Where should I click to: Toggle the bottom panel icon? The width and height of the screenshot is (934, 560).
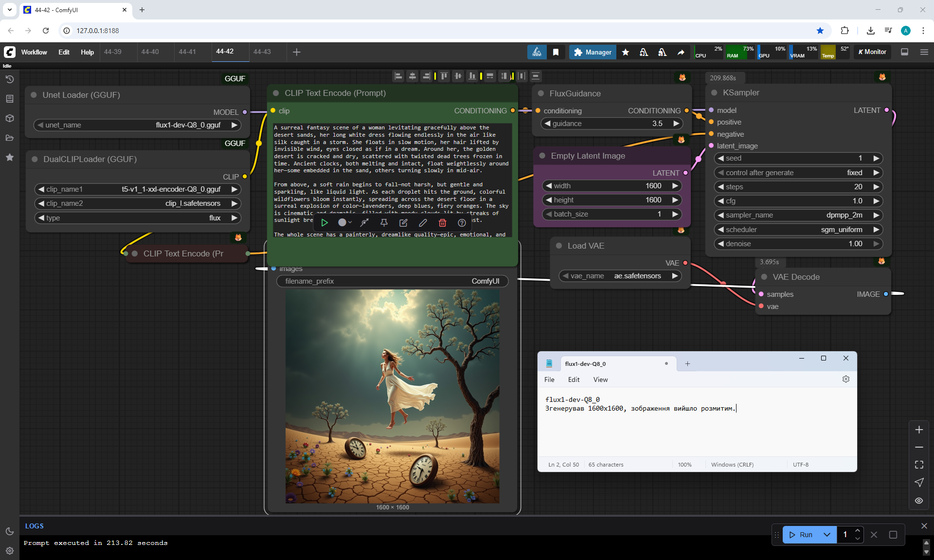coord(904,52)
